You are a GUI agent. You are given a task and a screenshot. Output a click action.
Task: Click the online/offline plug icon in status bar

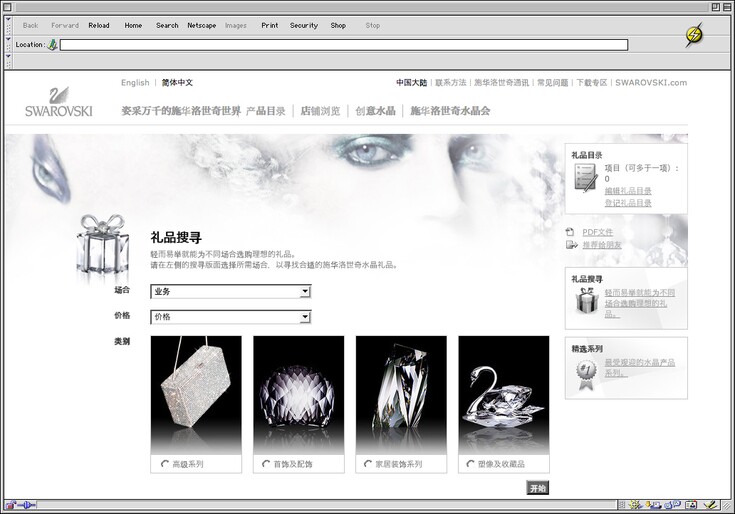click(27, 505)
